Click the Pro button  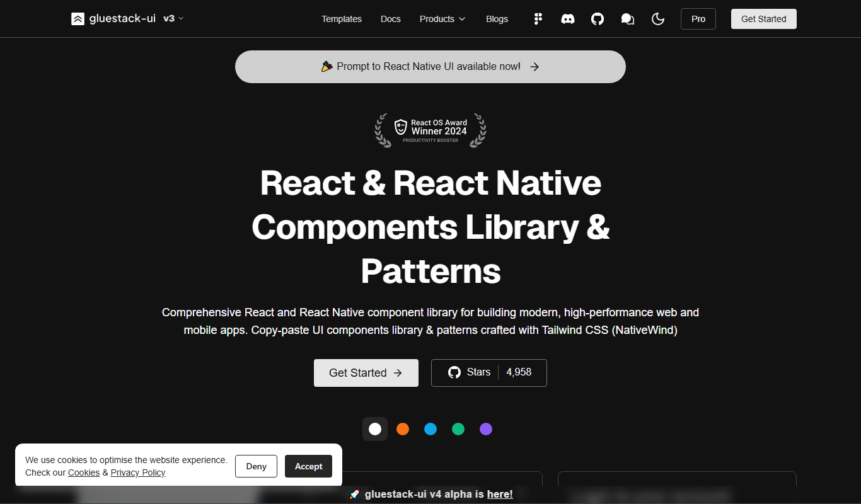(698, 19)
